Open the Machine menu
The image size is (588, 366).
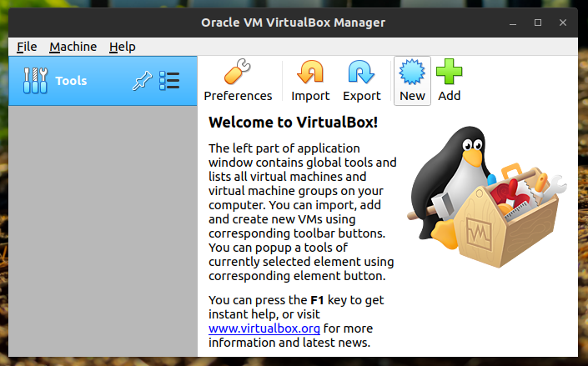click(x=73, y=47)
